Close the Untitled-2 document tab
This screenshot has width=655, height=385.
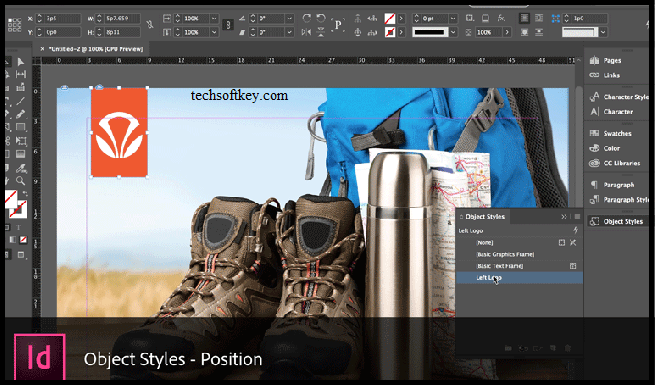(42, 49)
